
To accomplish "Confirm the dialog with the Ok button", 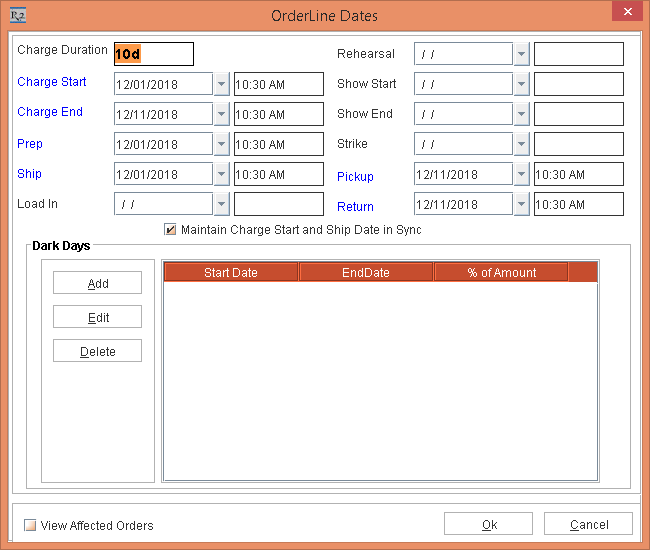I will tap(488, 524).
